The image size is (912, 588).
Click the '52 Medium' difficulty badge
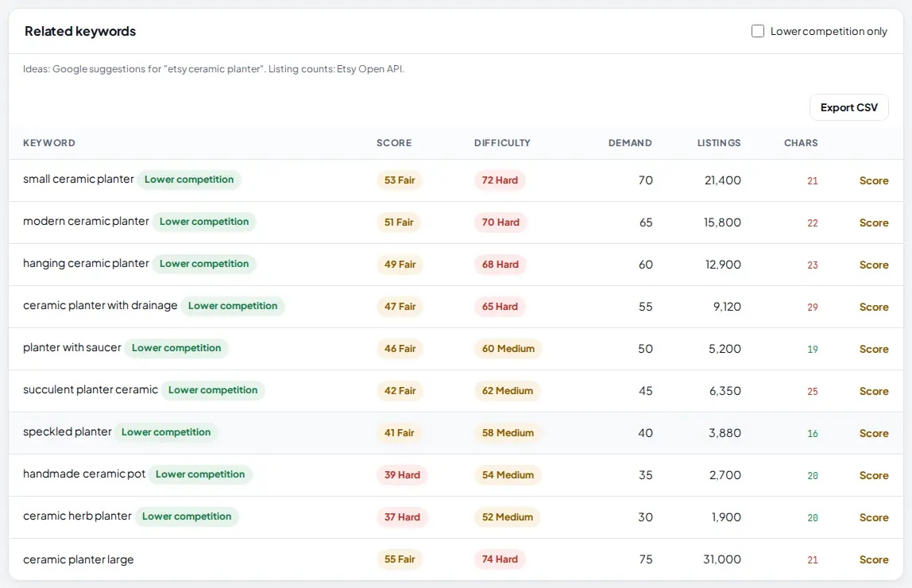click(508, 517)
